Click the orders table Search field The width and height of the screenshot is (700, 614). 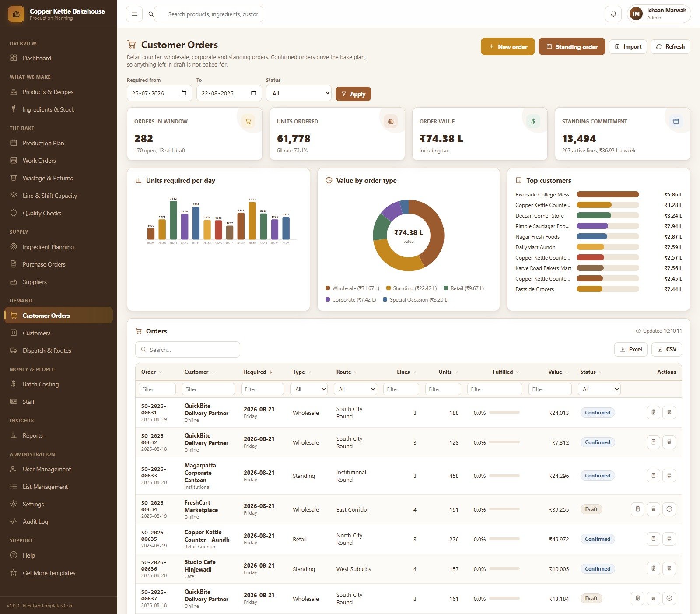click(x=188, y=350)
